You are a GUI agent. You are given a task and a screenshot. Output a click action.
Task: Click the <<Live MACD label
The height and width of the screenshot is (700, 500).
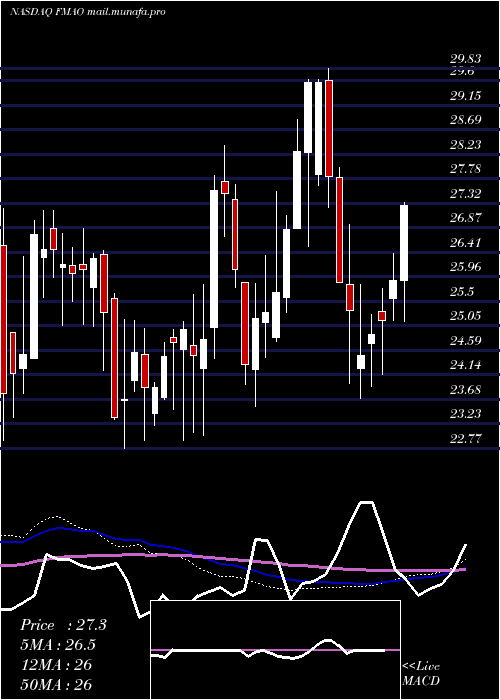pyautogui.click(x=421, y=674)
